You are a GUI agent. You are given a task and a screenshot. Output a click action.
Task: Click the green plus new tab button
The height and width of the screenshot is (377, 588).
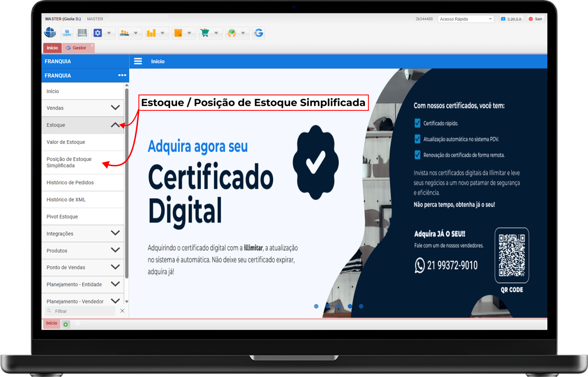65,324
